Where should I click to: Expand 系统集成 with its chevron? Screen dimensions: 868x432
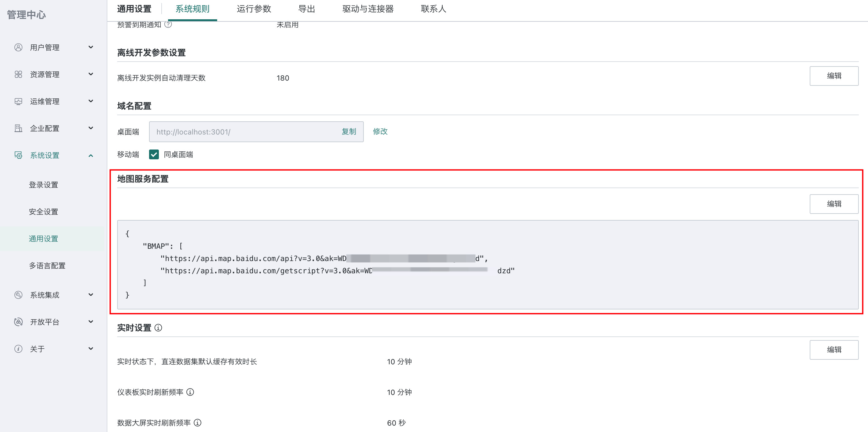(x=91, y=295)
